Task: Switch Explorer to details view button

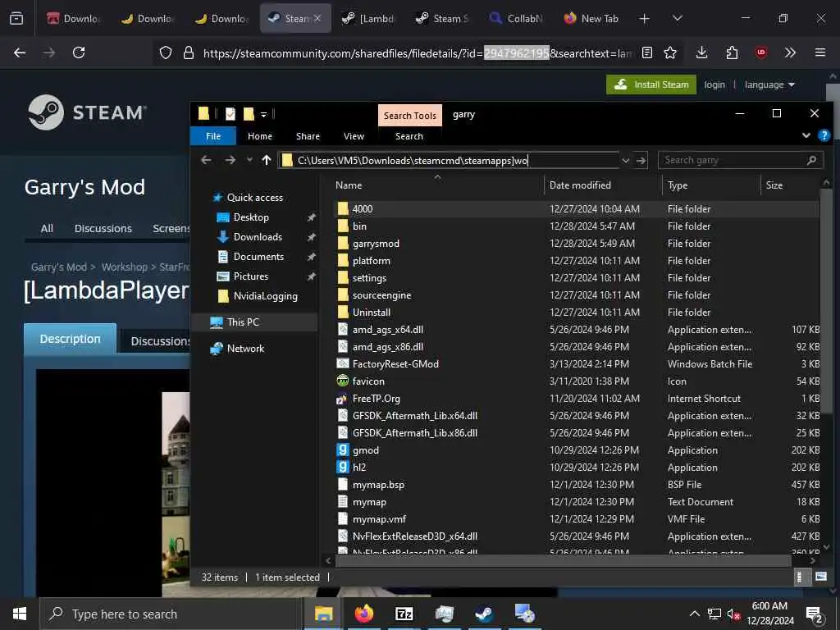Action: click(x=799, y=577)
